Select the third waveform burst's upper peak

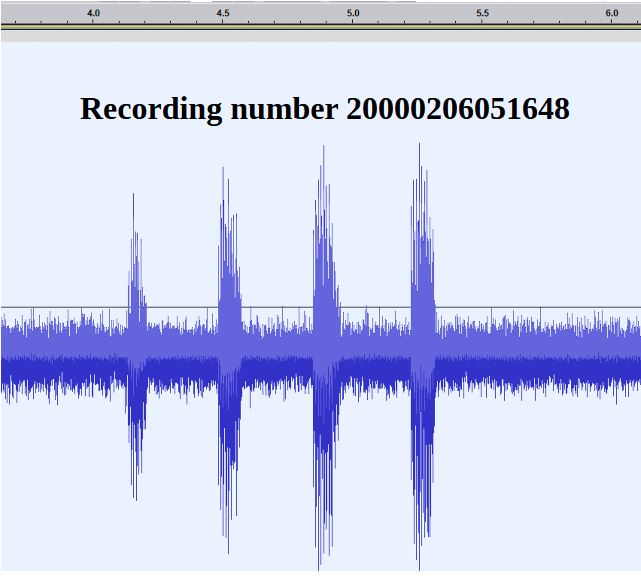click(x=323, y=150)
